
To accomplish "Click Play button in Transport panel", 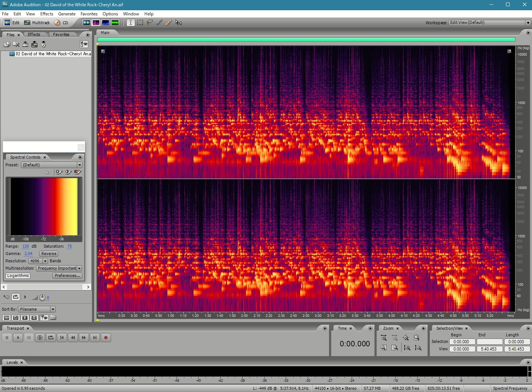I will tap(18, 338).
